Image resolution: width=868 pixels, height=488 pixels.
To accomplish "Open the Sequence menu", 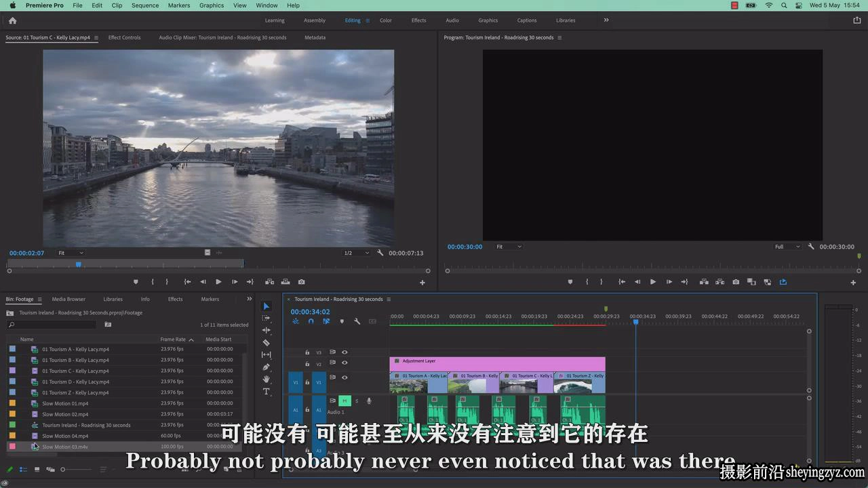I will point(145,5).
